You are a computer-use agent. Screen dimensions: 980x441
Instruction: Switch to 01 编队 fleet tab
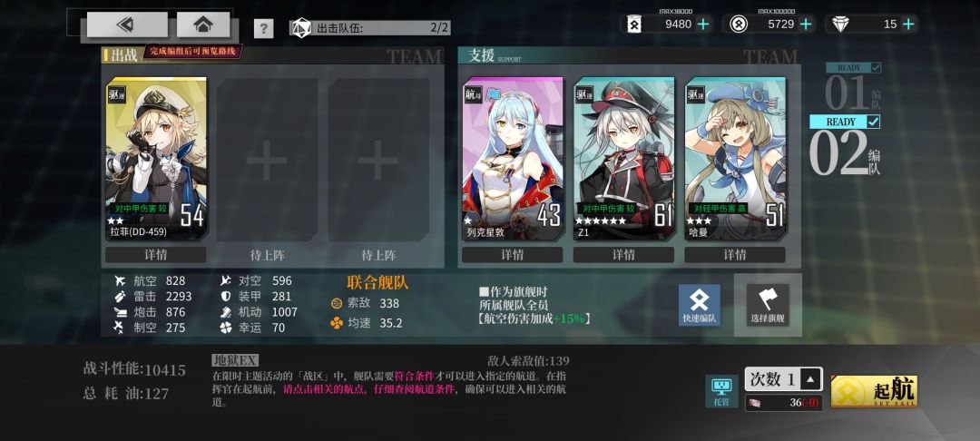coord(853,87)
